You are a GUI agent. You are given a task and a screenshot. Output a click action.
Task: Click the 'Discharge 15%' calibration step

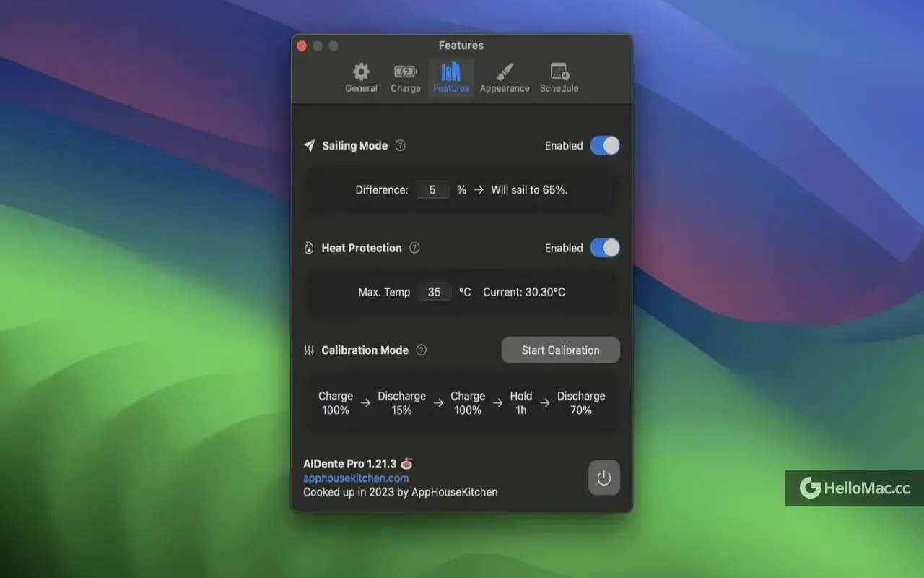pos(401,403)
